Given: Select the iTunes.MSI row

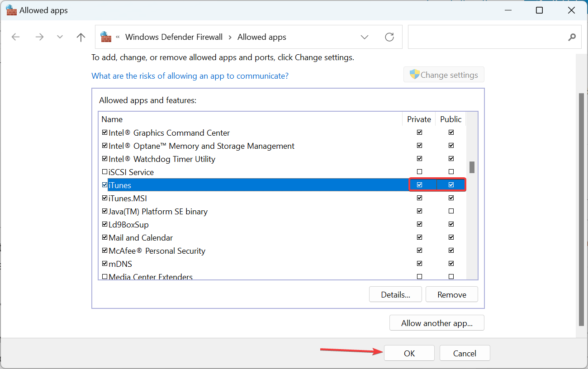Looking at the screenshot, I should click(282, 198).
